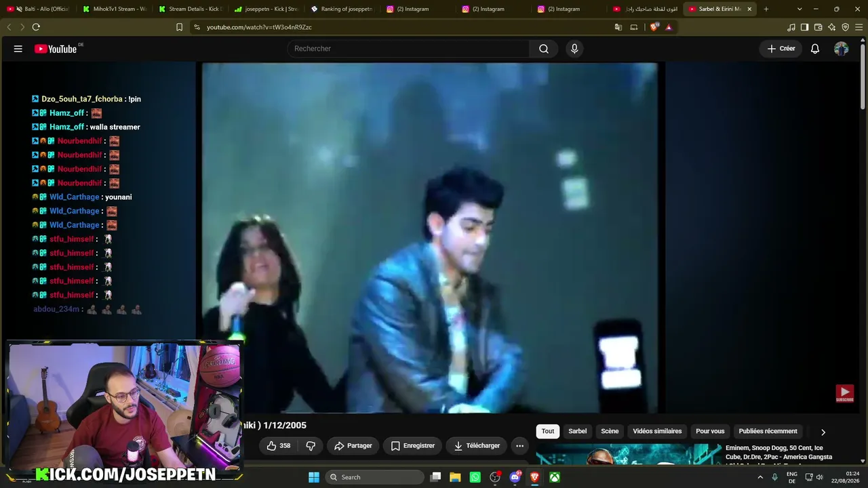Open File Explorer from the taskbar

(x=455, y=477)
